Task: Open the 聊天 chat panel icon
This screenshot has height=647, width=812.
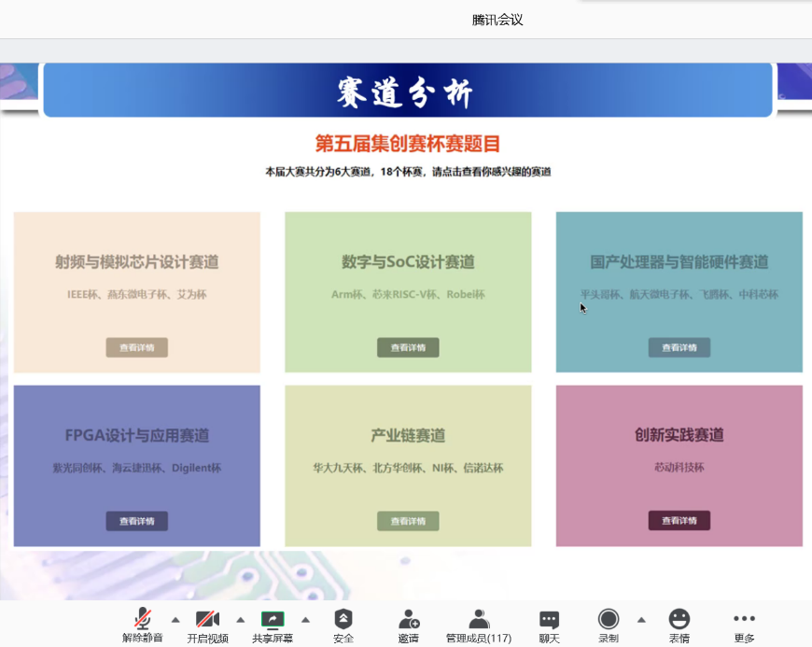Action: pos(548,621)
